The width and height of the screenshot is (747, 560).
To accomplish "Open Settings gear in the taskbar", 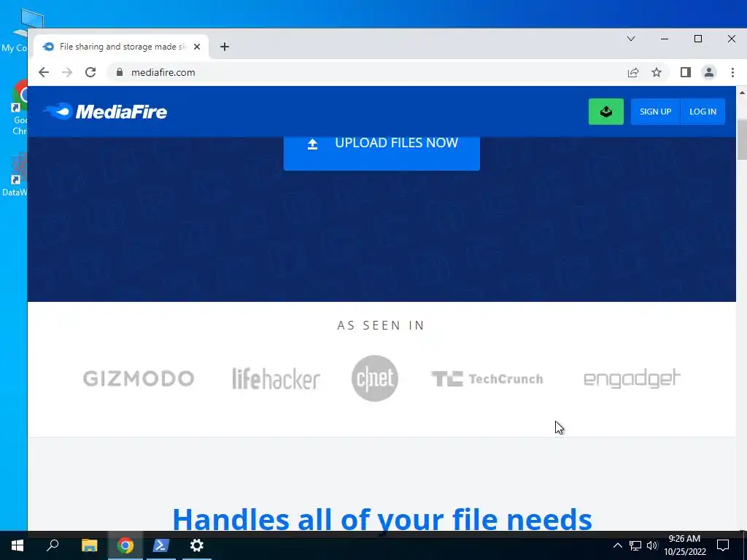I will tap(197, 545).
